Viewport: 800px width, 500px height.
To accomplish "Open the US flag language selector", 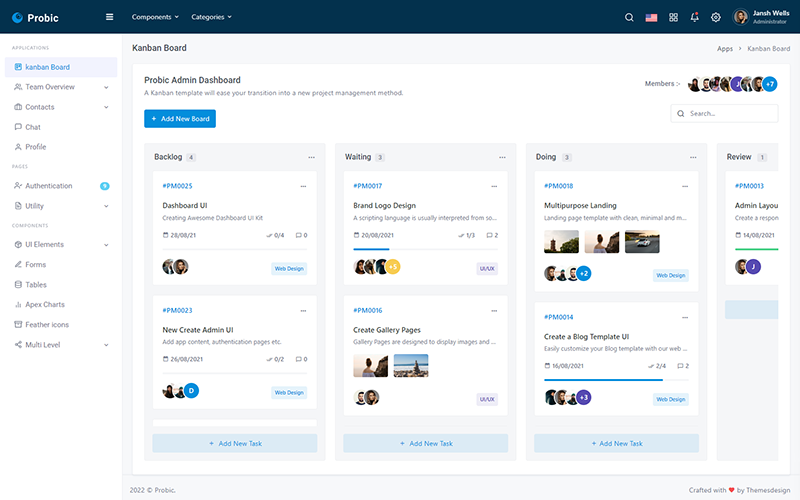I will 651,17.
